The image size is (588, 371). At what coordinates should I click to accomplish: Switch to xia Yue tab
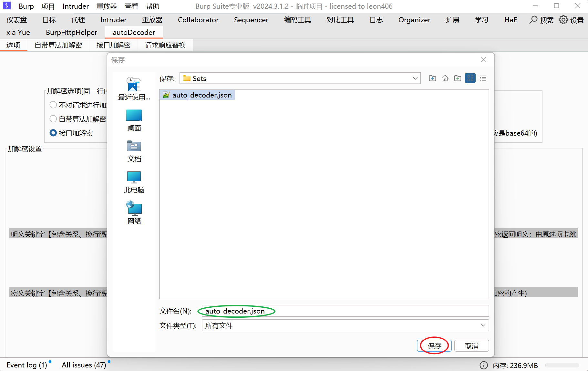18,33
